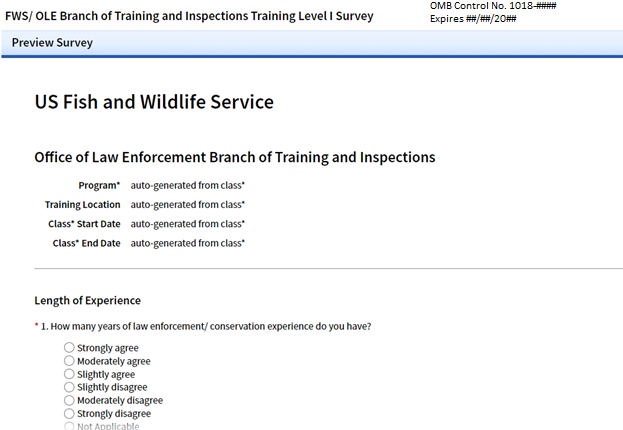Viewport: 623px width, 430px height.
Task: Select the Strongly agree radio button
Action: [69, 348]
